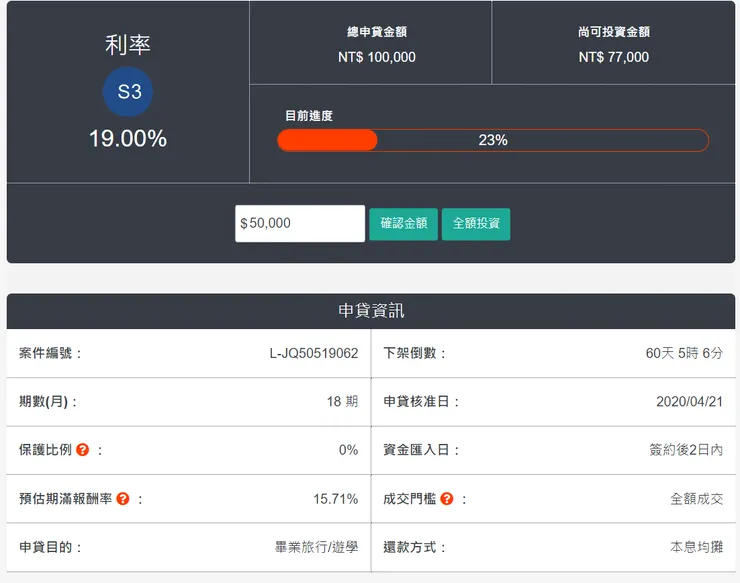740x583 pixels.
Task: Click the loan purpose 畢業旅行/遊學
Action: tap(316, 547)
